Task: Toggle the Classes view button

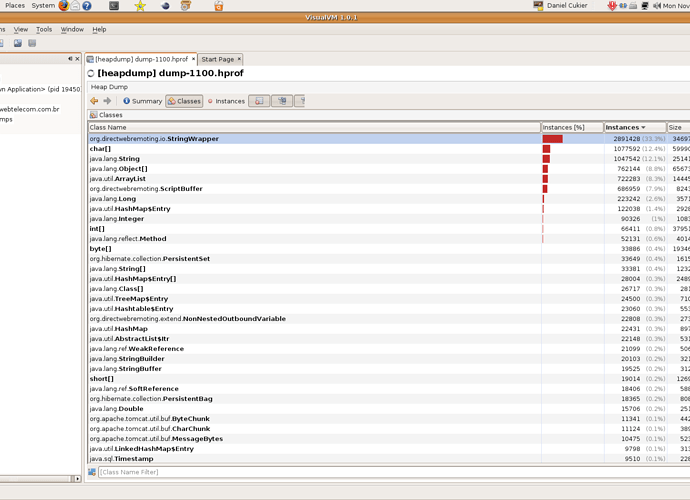Action: [x=184, y=101]
